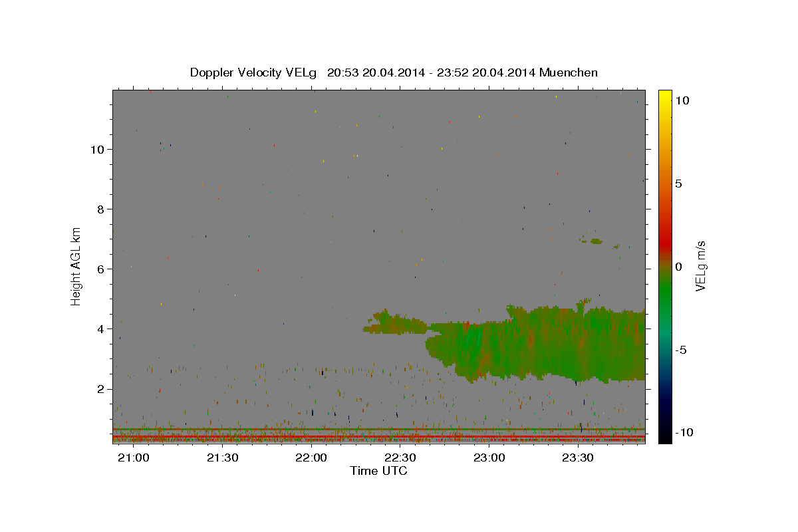This screenshot has height=532, width=798.
Task: Click the yellow top of the colorbar
Action: coord(664,94)
